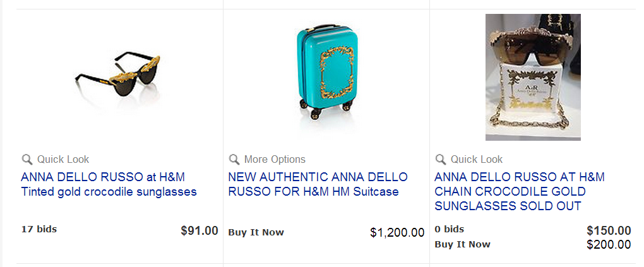Click the magnifier icon beside More Options

[x=234, y=159]
